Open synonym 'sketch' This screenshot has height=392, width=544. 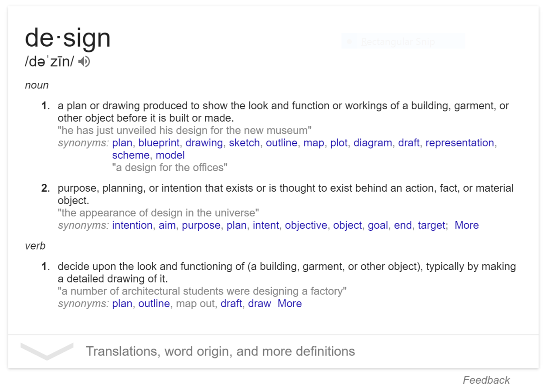pyautogui.click(x=245, y=143)
